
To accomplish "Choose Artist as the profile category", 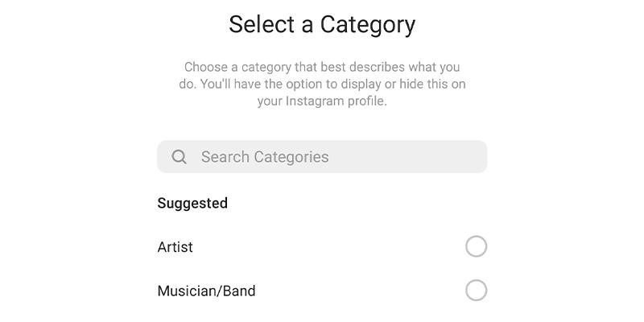I will (x=476, y=246).
